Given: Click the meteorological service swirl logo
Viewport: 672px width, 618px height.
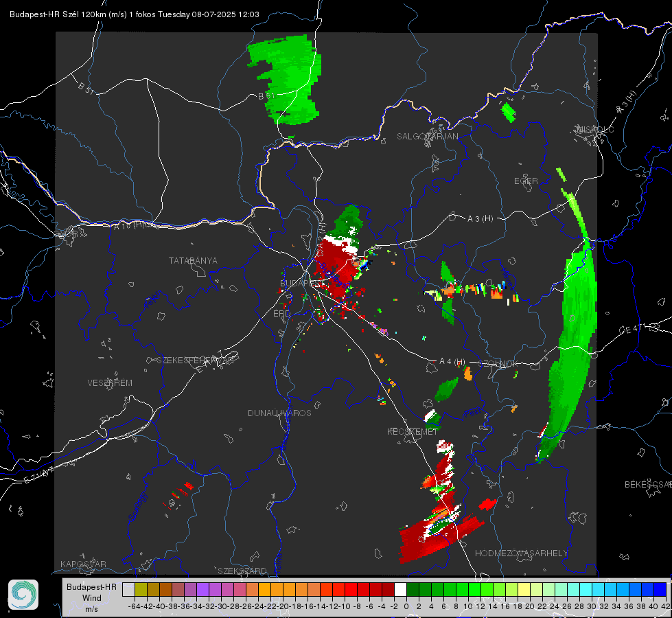Looking at the screenshot, I should pyautogui.click(x=23, y=595).
